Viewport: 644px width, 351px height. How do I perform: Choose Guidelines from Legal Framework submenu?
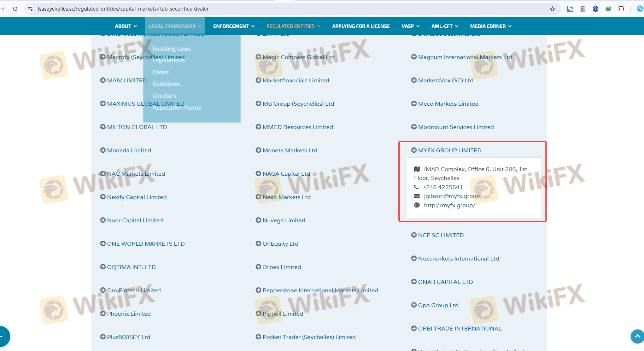click(x=166, y=84)
